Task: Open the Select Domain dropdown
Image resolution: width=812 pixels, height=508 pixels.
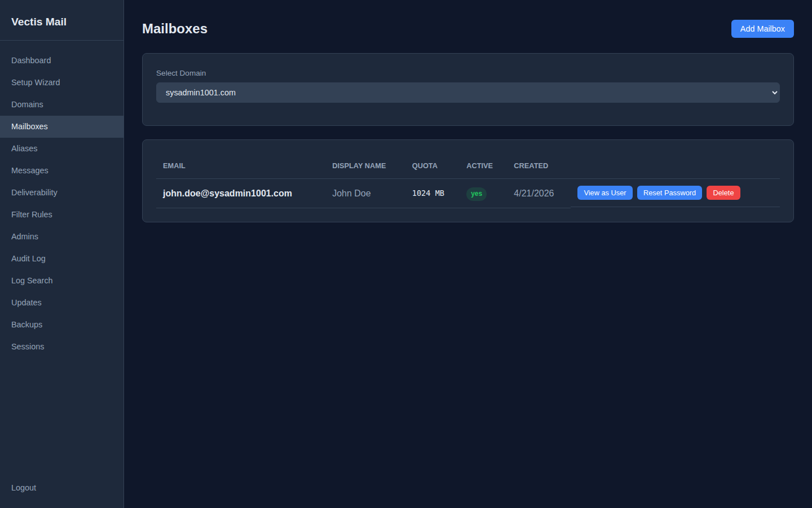Action: tap(467, 93)
